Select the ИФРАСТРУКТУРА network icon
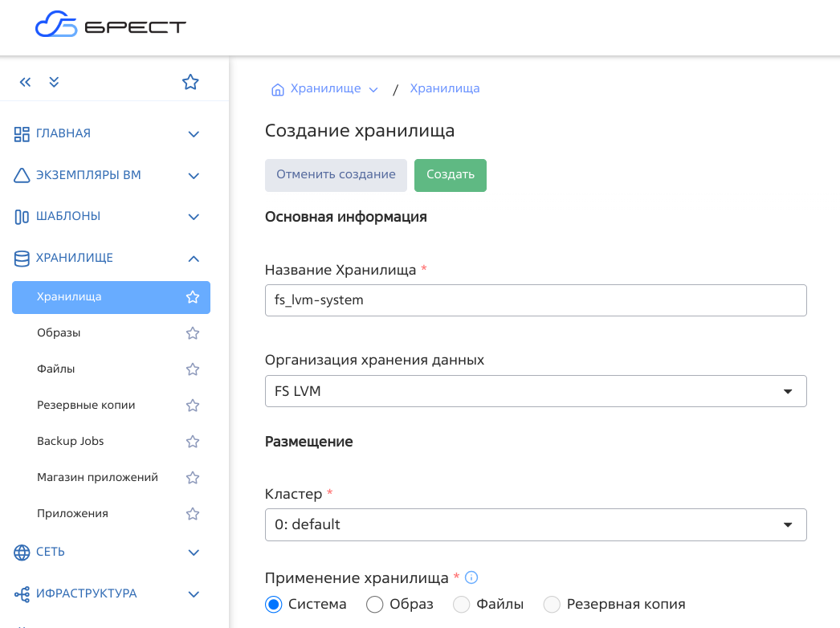 click(x=20, y=593)
